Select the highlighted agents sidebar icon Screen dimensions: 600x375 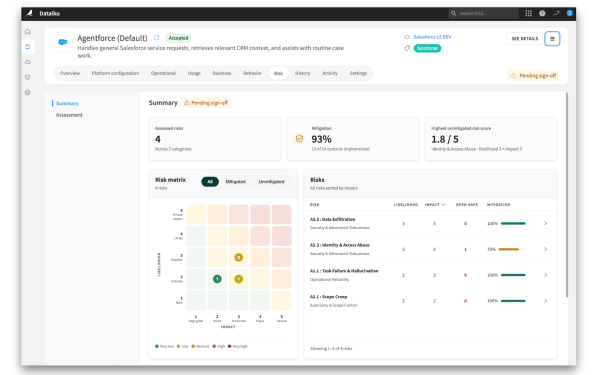[28, 47]
